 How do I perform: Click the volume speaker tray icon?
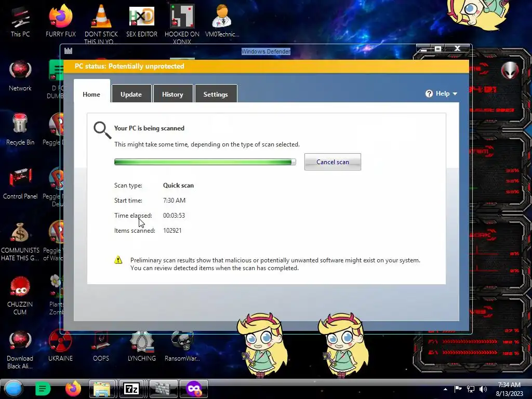(x=483, y=389)
